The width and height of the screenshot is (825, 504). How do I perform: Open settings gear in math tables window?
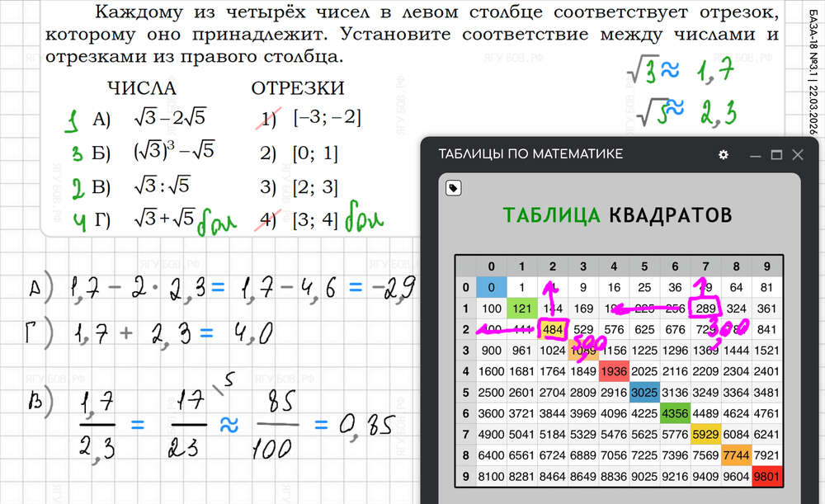coord(724,154)
